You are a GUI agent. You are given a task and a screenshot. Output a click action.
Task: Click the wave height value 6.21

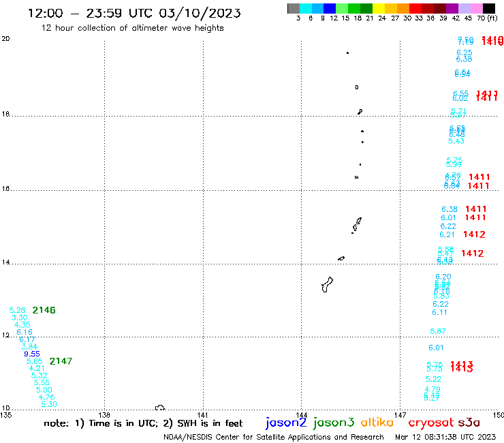tap(447, 235)
